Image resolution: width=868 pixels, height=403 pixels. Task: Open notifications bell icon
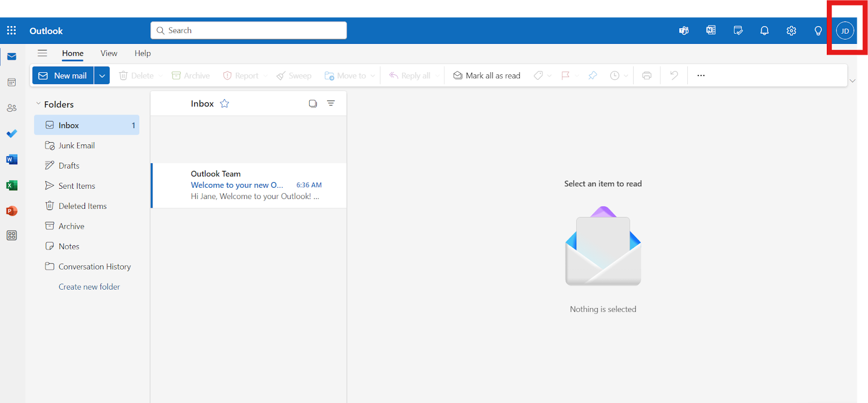(x=764, y=30)
